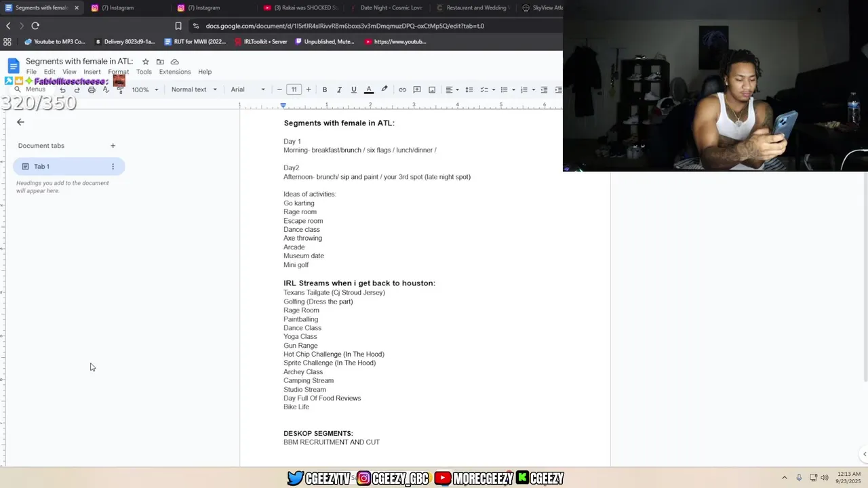Click the taskbar volume speaker icon
This screenshot has width=868, height=488.
click(825, 477)
